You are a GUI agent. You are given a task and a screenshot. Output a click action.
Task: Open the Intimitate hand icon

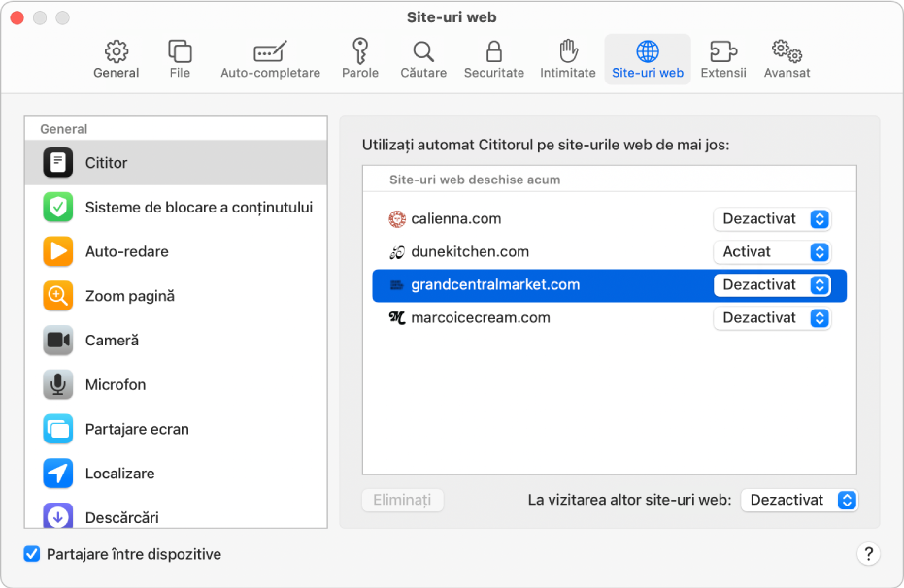(568, 50)
